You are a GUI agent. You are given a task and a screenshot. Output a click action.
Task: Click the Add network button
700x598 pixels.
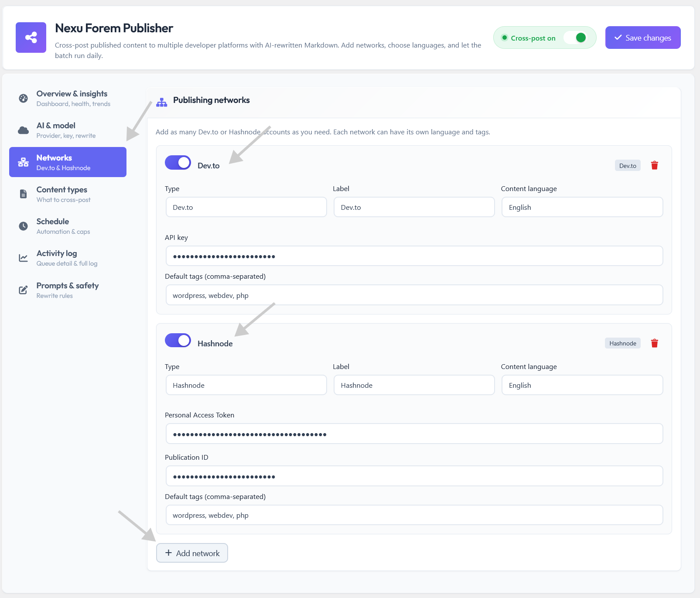[x=192, y=553]
